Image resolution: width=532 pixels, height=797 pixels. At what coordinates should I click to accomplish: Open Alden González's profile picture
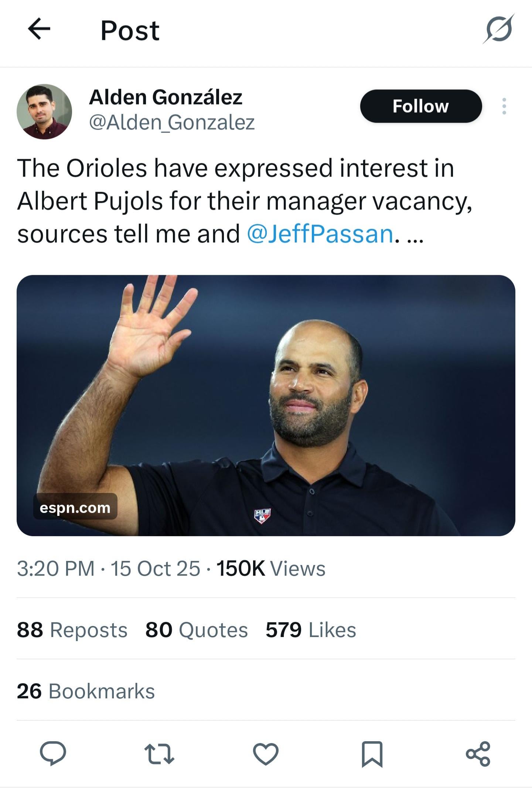pyautogui.click(x=44, y=112)
